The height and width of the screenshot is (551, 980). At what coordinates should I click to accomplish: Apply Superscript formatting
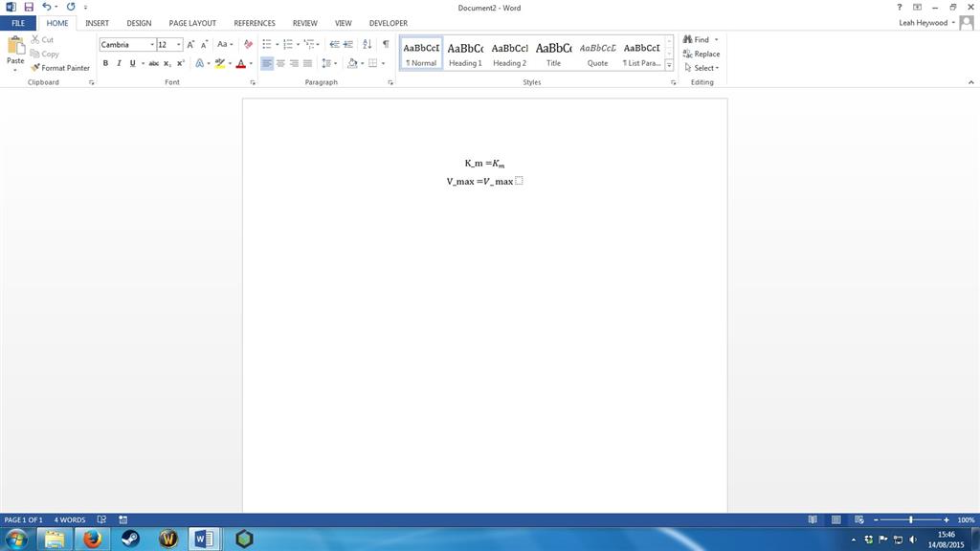(180, 63)
